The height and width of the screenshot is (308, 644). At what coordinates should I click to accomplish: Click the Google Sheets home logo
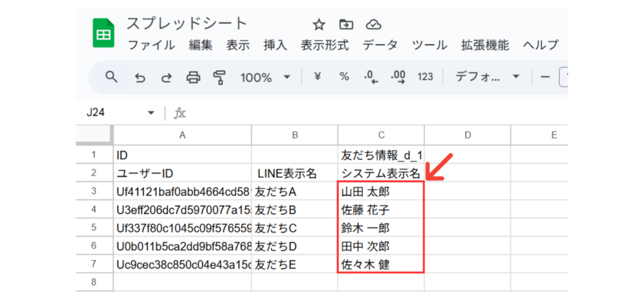point(103,33)
